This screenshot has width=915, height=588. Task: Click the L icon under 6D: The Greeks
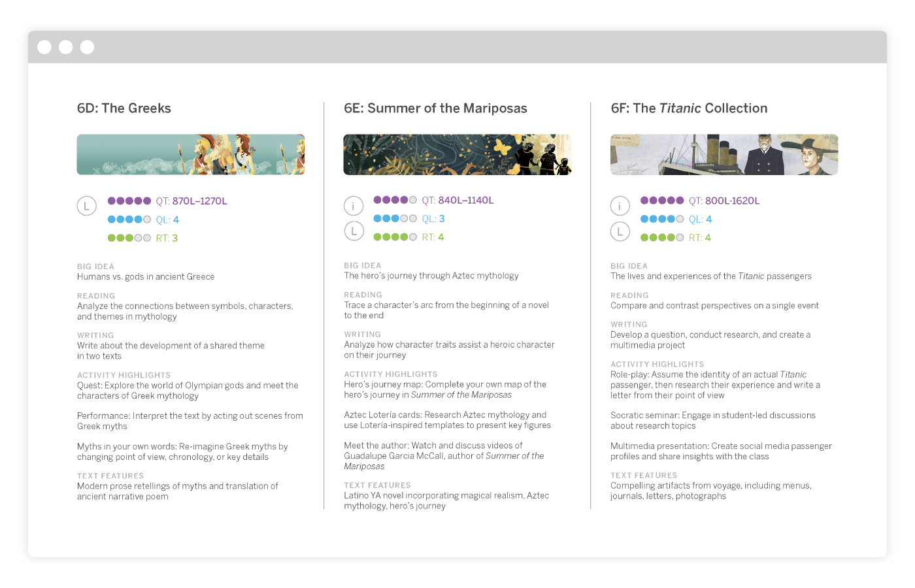[x=87, y=206]
